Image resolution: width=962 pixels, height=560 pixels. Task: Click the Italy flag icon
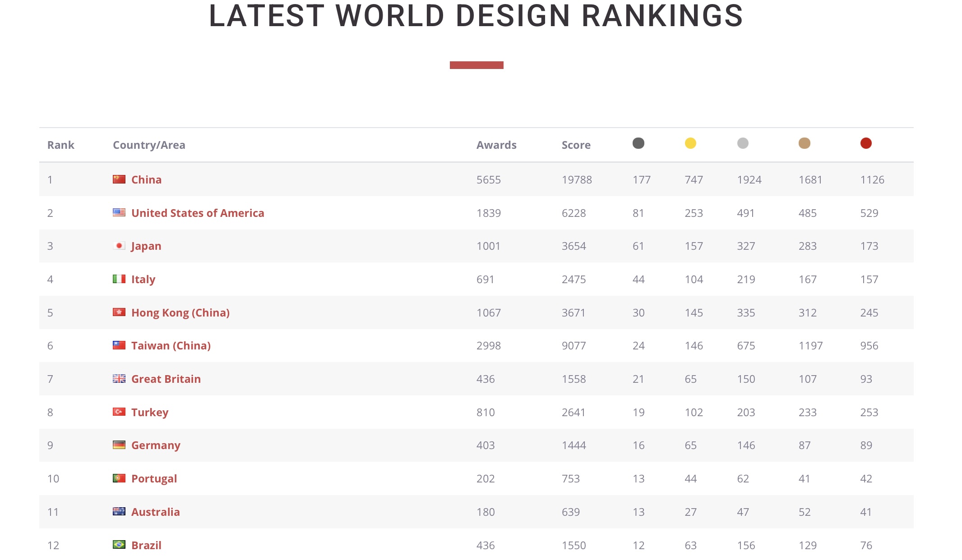click(119, 279)
